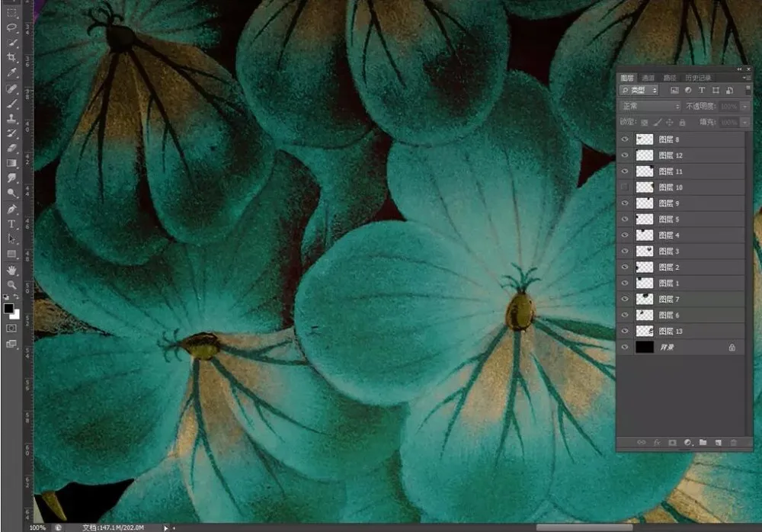Collapse the panel with double arrows
This screenshot has width=762, height=532.
[x=739, y=69]
